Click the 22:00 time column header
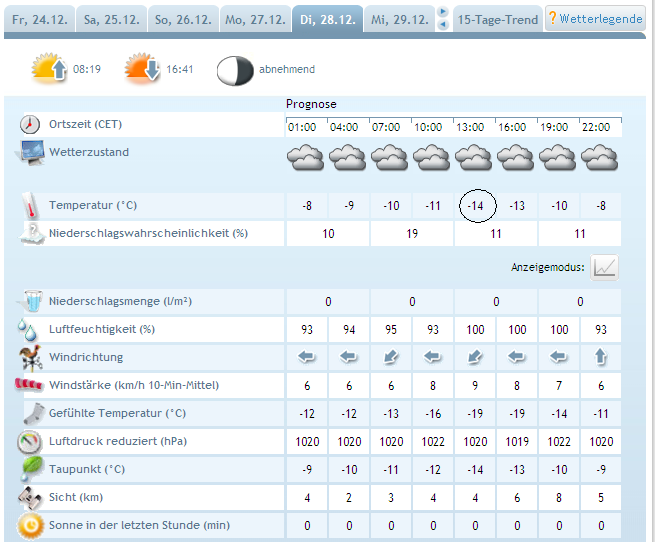Screen dimensions: 655x542 point(596,127)
